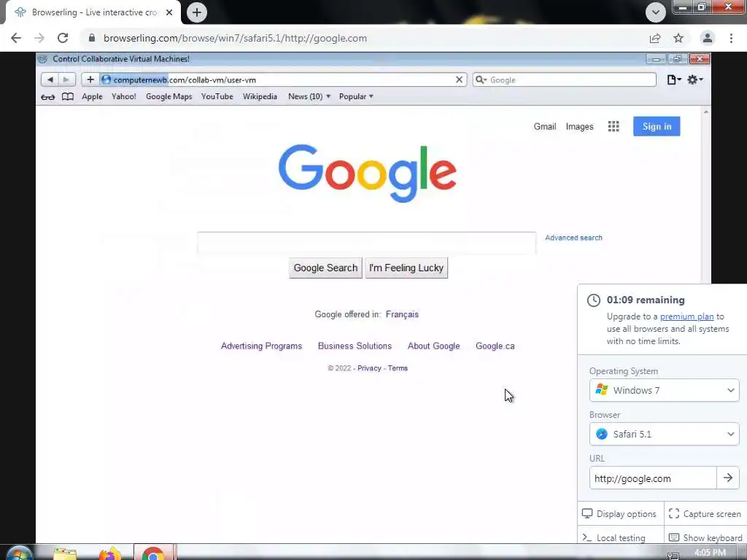Click Chrome address bar with browserling URL

(362, 38)
